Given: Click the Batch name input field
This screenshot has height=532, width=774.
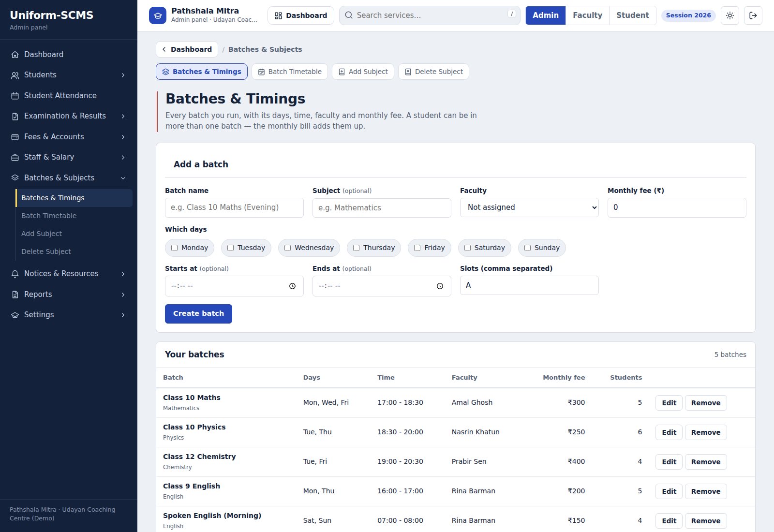Looking at the screenshot, I should click(234, 207).
